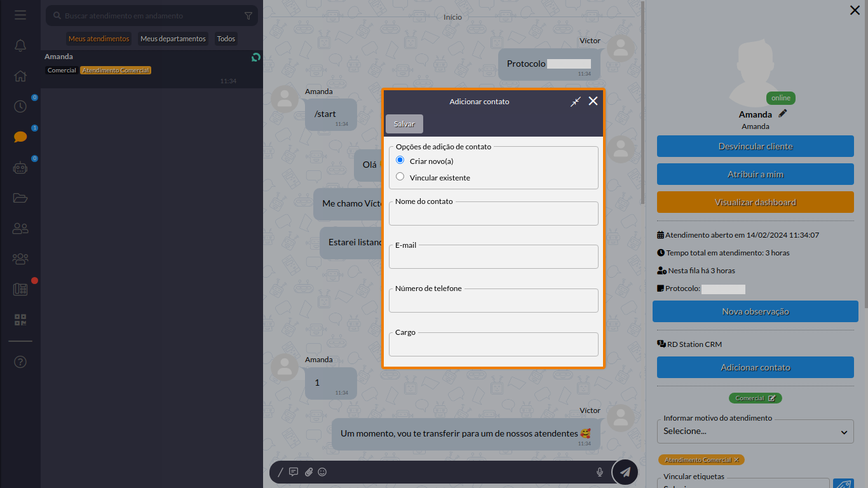
Task: Click the Adicionar contato button in side panel
Action: (756, 367)
